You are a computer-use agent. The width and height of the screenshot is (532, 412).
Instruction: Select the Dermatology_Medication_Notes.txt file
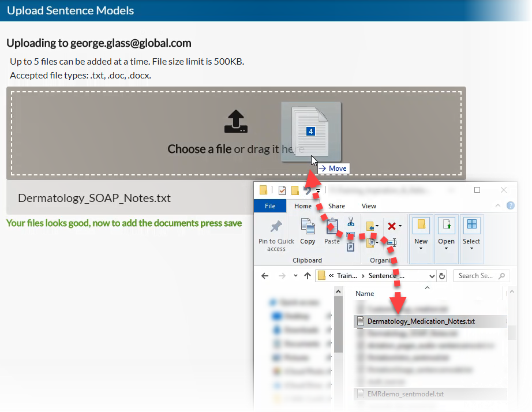pyautogui.click(x=421, y=321)
